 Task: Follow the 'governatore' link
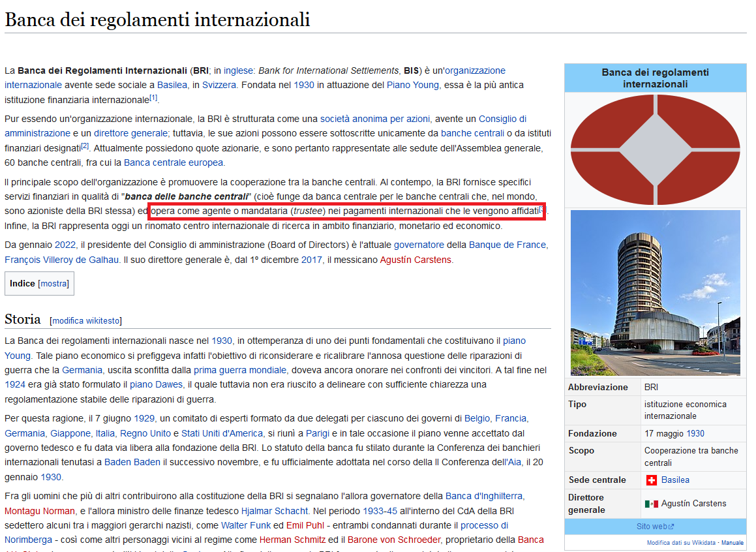419,245
